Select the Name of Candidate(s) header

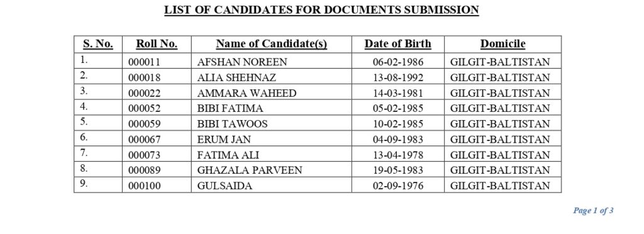(272, 44)
